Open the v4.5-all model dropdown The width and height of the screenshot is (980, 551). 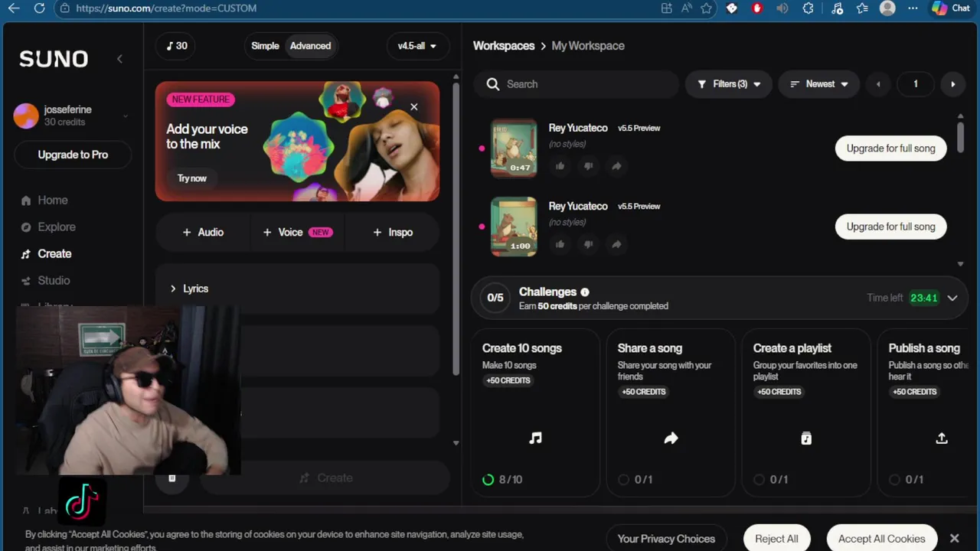click(x=416, y=46)
